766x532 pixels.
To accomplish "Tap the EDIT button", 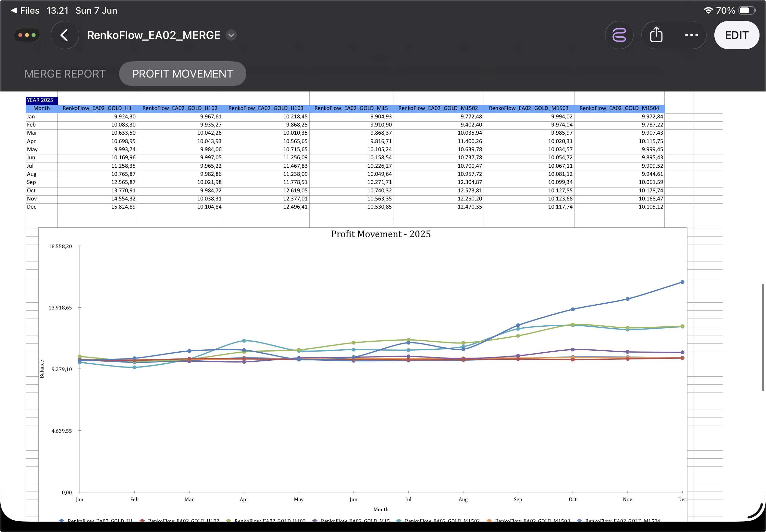I will click(x=737, y=35).
